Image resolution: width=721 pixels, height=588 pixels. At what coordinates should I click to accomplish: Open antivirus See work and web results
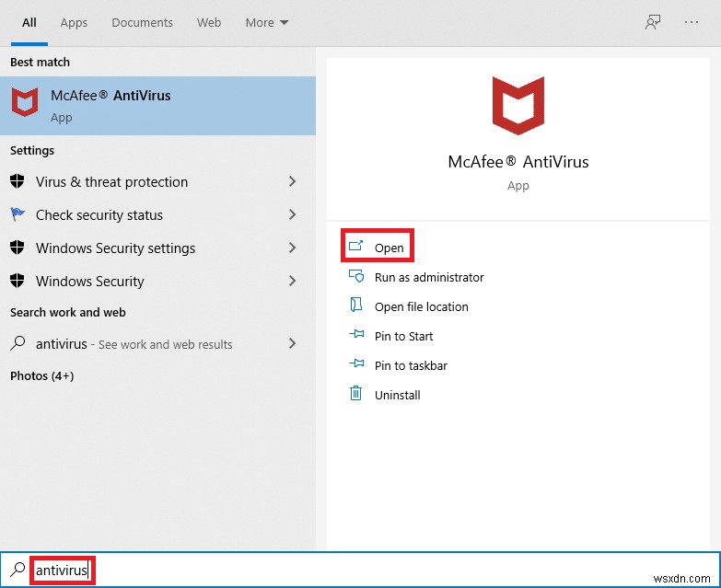coord(157,343)
